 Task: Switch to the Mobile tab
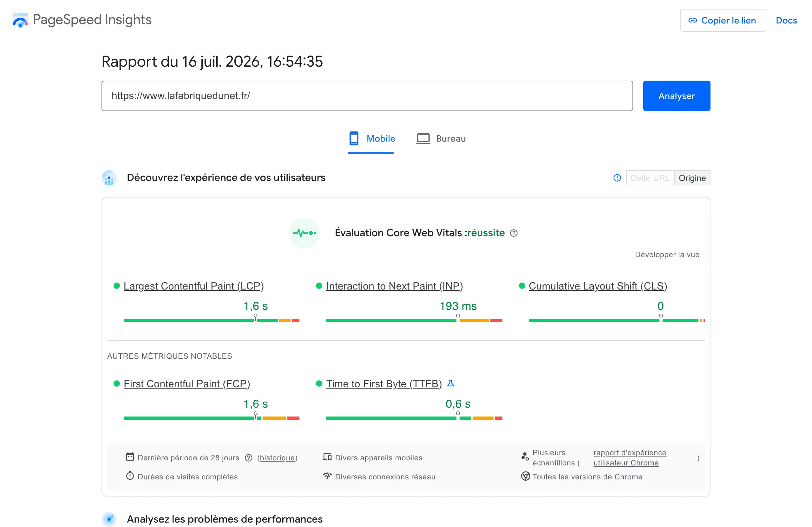coord(371,139)
